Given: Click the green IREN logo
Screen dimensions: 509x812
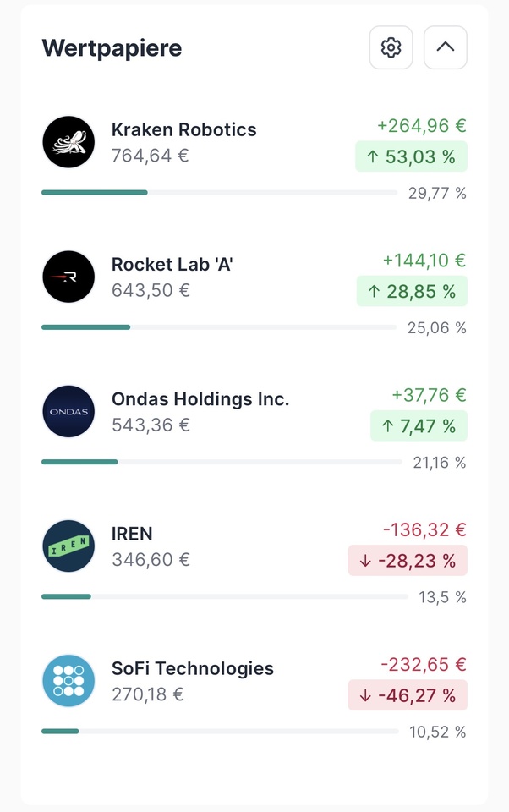Looking at the screenshot, I should point(68,546).
